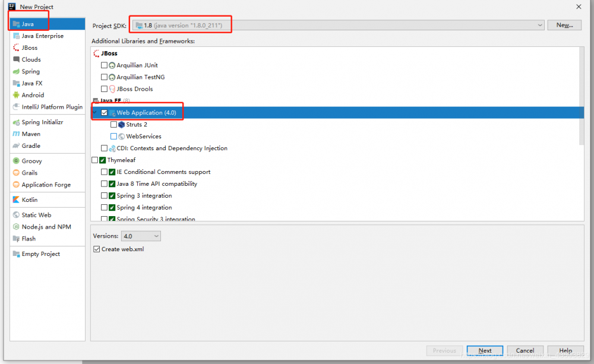Click the Previous button
Image resolution: width=594 pixels, height=364 pixels.
point(444,350)
